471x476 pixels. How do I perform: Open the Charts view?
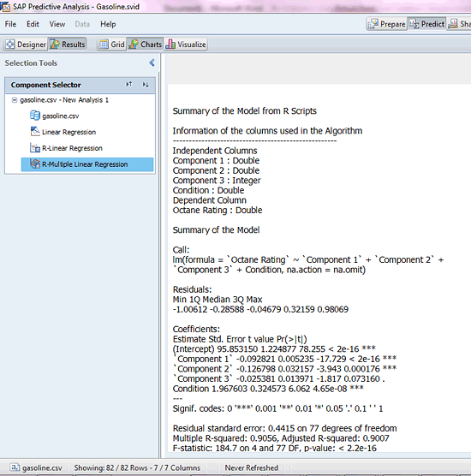(x=146, y=45)
